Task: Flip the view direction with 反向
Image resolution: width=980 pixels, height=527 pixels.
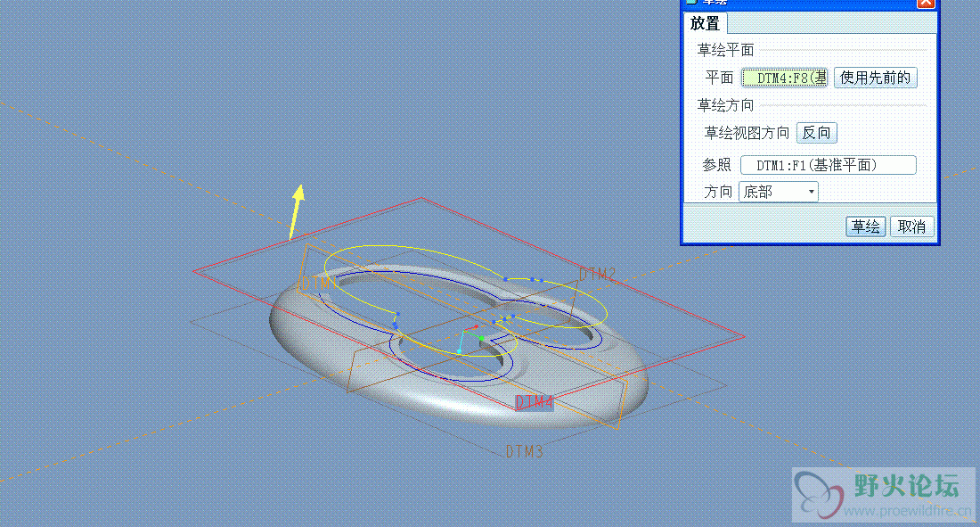Action: (816, 133)
